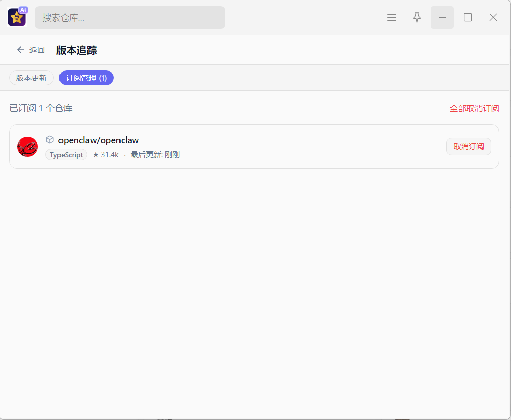Click the 已订阅 1 个仓库 label
511x420 pixels.
[x=41, y=108]
